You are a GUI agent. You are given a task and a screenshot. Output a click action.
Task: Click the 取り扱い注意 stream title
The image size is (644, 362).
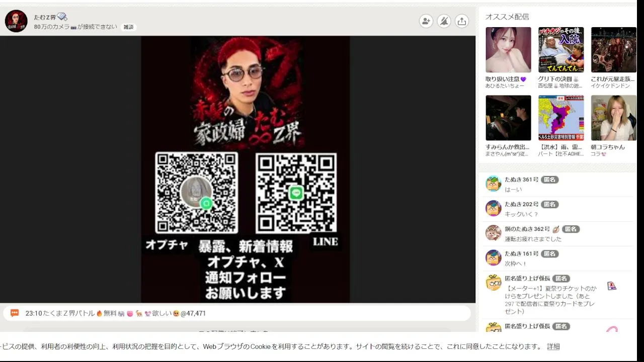506,79
